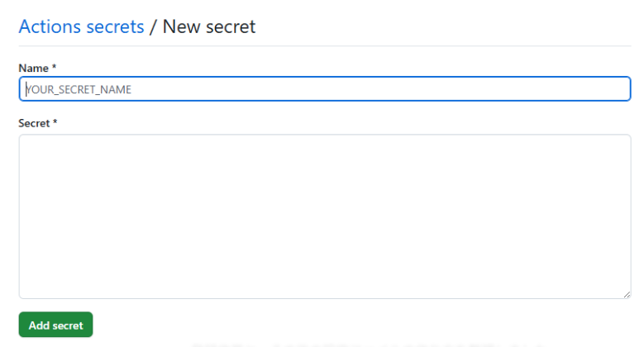
Task: Click the Actions secrets breadcrumb link
Action: [x=81, y=26]
